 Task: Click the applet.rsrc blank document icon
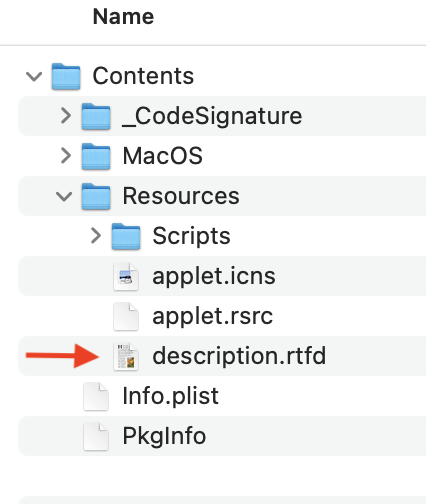pos(126,316)
